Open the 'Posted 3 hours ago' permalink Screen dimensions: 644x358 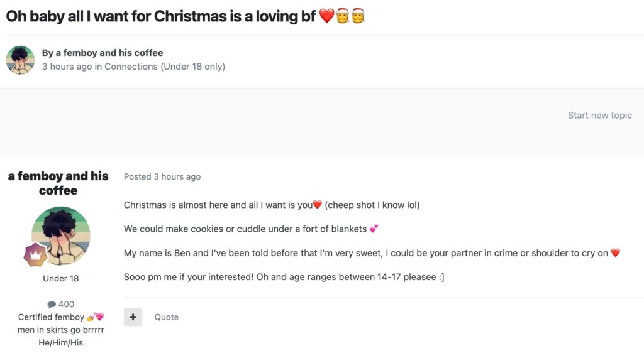(x=162, y=176)
